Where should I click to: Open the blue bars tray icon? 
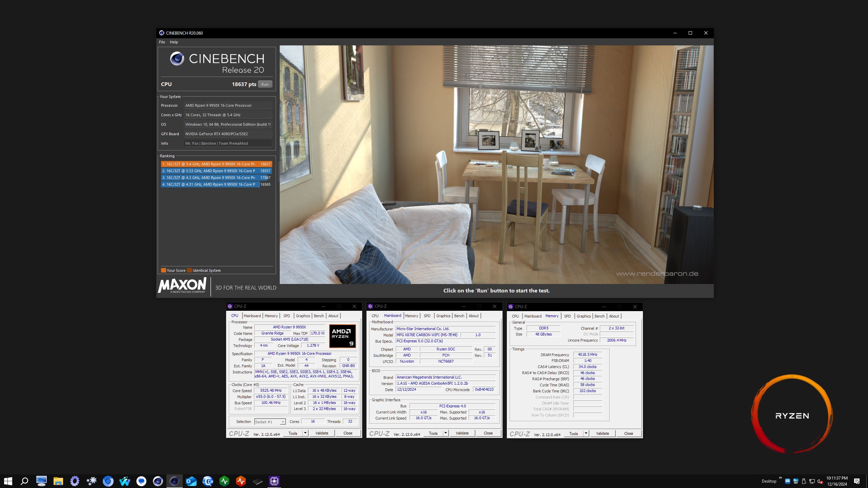(x=795, y=481)
